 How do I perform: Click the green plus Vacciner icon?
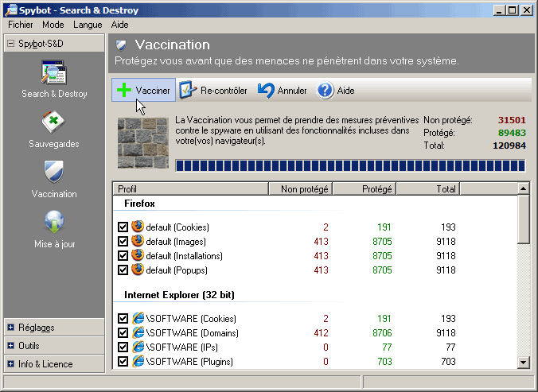(x=123, y=91)
